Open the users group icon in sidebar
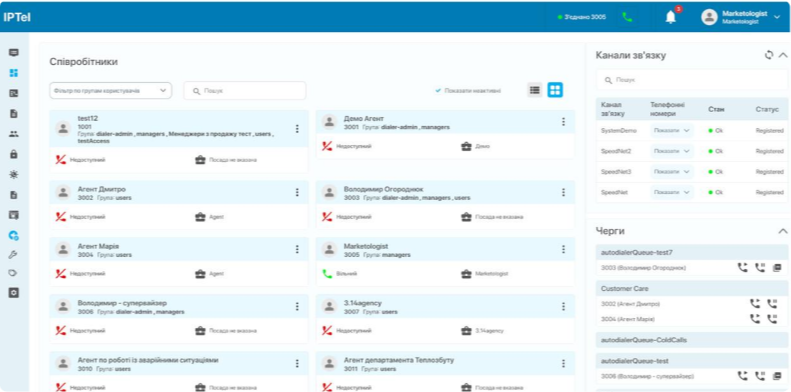Viewport: 791px width, 392px height. point(14,134)
